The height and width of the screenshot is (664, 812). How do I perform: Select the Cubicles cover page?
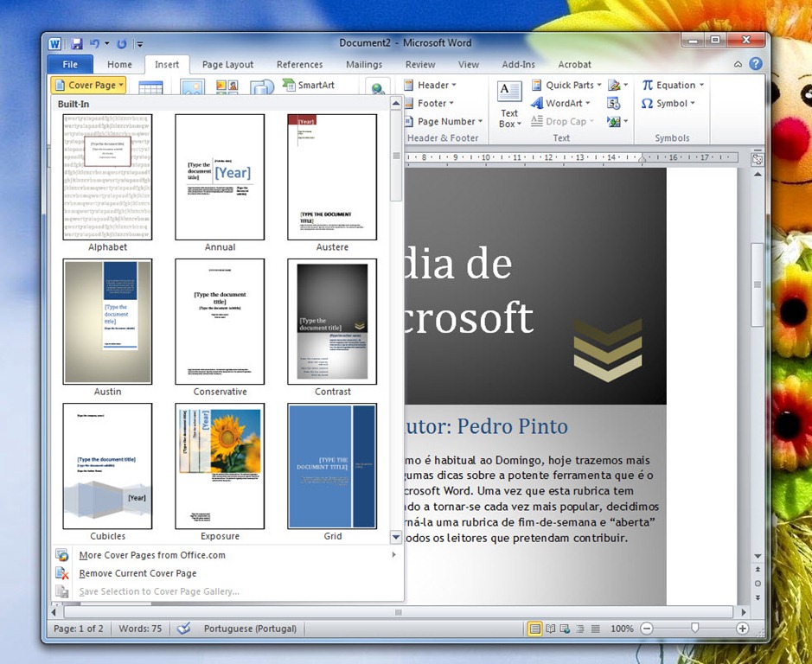(107, 466)
